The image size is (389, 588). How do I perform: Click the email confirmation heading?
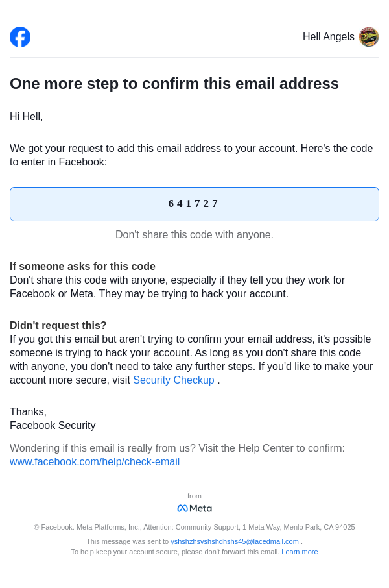pyautogui.click(x=174, y=84)
